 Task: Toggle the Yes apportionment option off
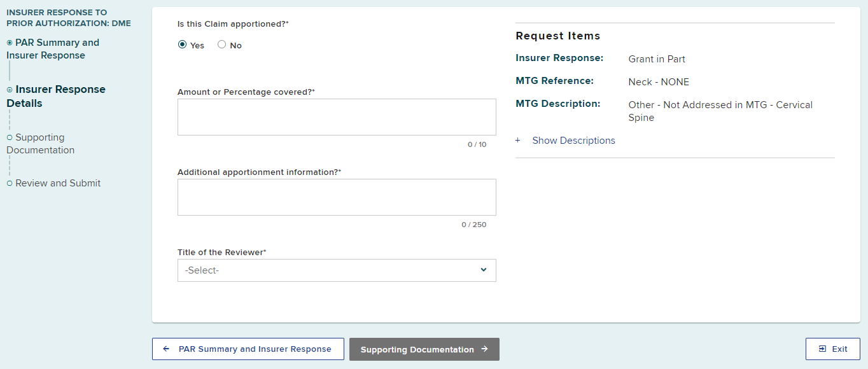pyautogui.click(x=183, y=45)
